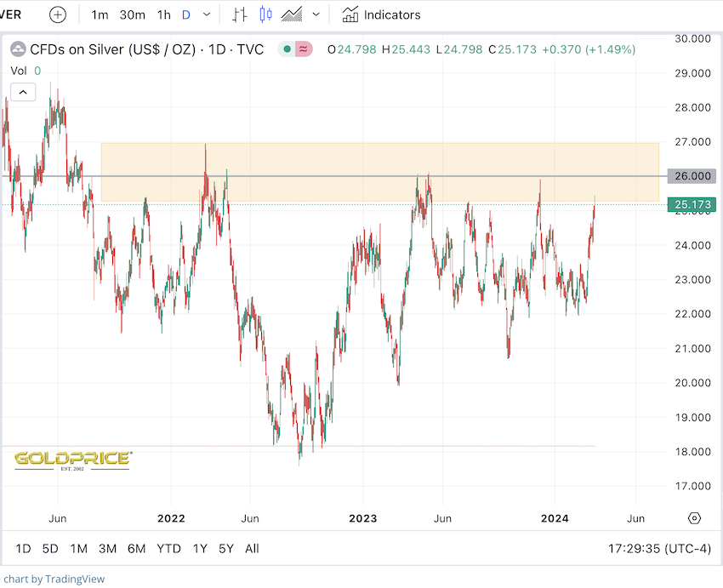Click the Vol indicator label
Image resolution: width=723 pixels, height=588 pixels.
click(19, 71)
